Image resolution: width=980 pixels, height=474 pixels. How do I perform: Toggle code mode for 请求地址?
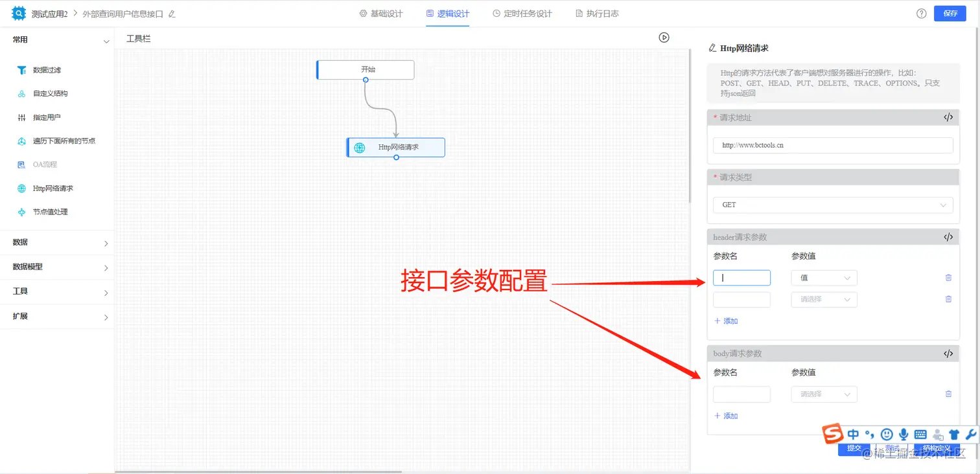[x=948, y=118]
